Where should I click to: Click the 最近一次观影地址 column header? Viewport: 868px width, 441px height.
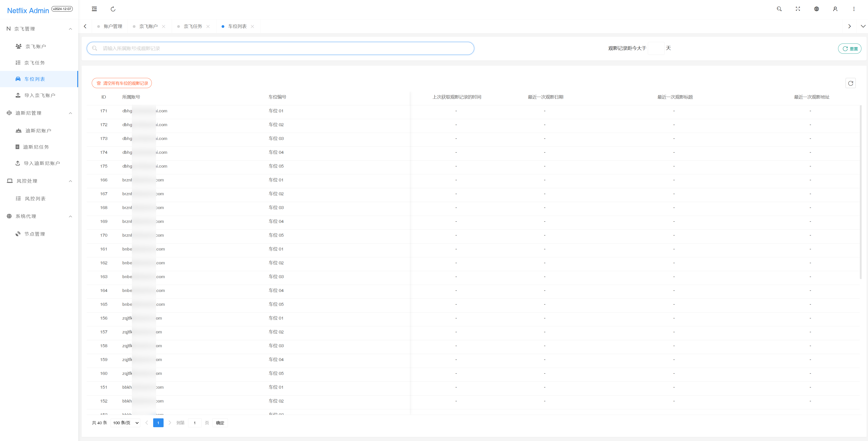tap(811, 97)
